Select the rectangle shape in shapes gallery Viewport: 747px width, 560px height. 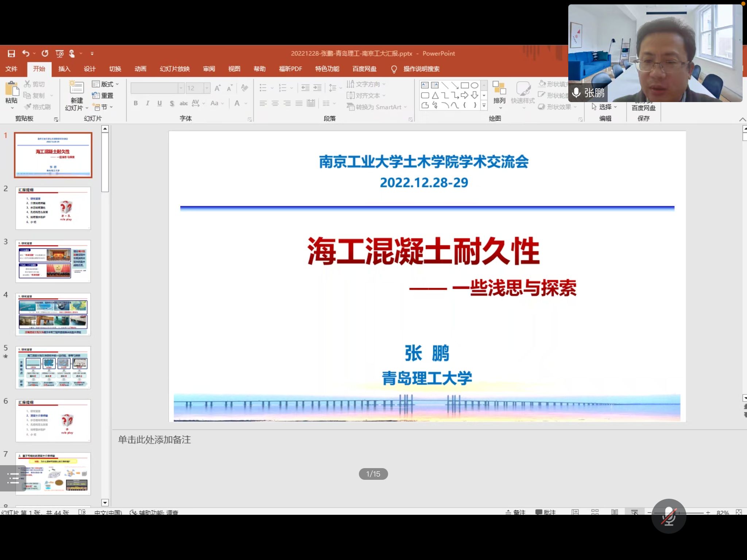click(465, 85)
